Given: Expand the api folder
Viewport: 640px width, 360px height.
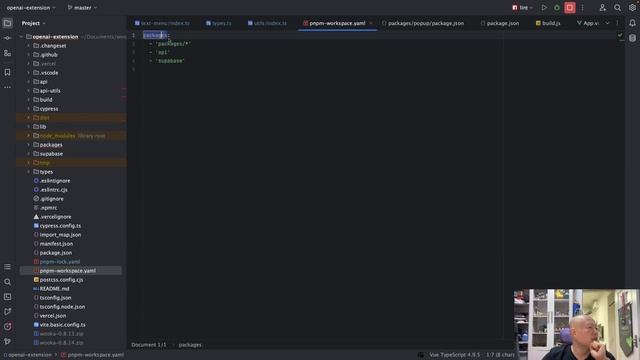Looking at the screenshot, I should pyautogui.click(x=28, y=82).
